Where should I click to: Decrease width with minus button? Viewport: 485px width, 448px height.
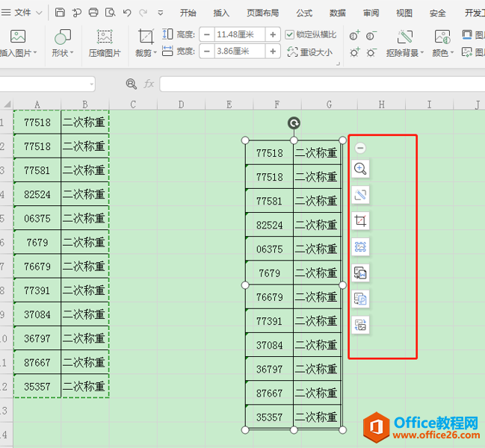pyautogui.click(x=207, y=51)
